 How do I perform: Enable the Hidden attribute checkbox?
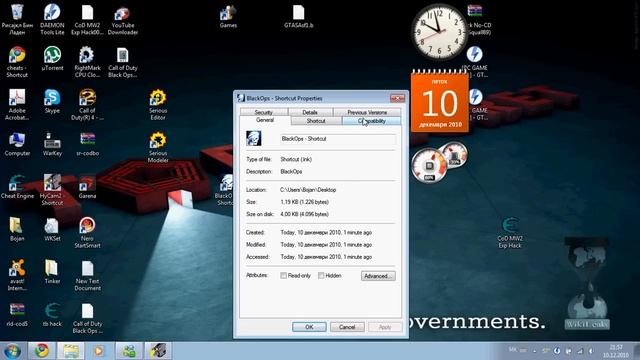(x=321, y=276)
